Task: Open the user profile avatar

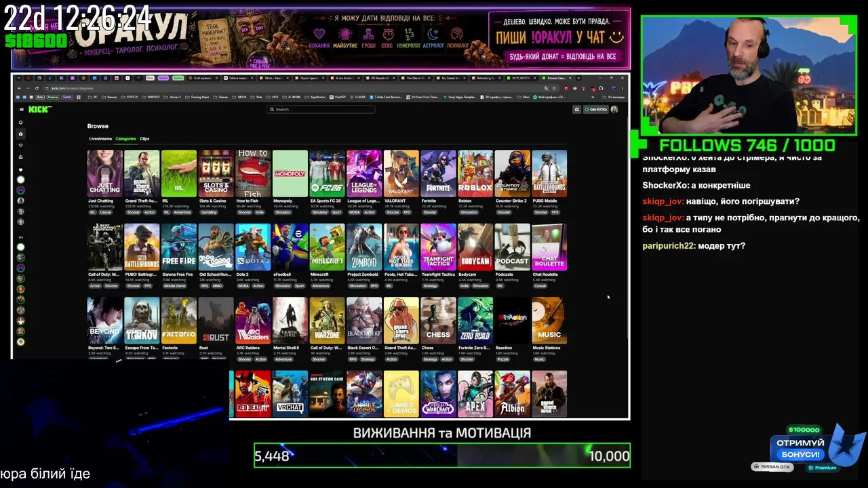Action: point(614,109)
